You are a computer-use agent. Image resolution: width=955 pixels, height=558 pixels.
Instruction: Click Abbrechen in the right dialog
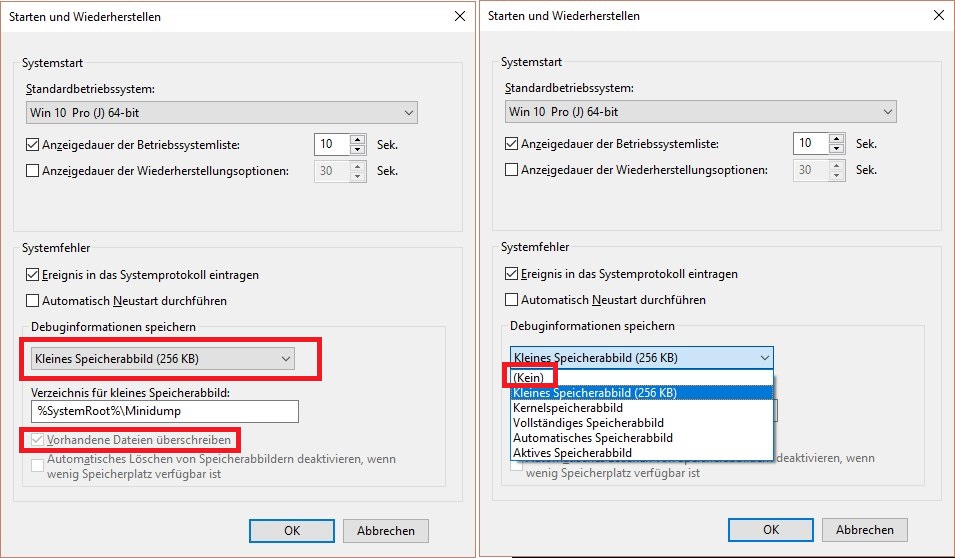pyautogui.click(x=865, y=529)
